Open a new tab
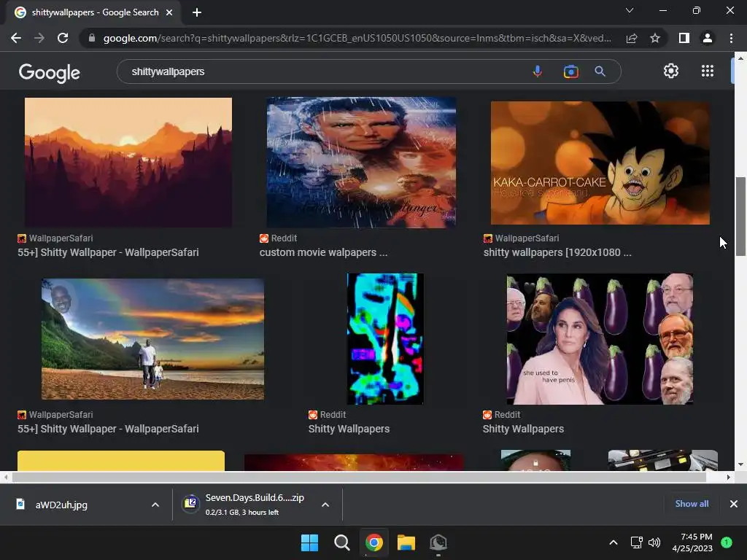The width and height of the screenshot is (747, 560). pyautogui.click(x=197, y=12)
